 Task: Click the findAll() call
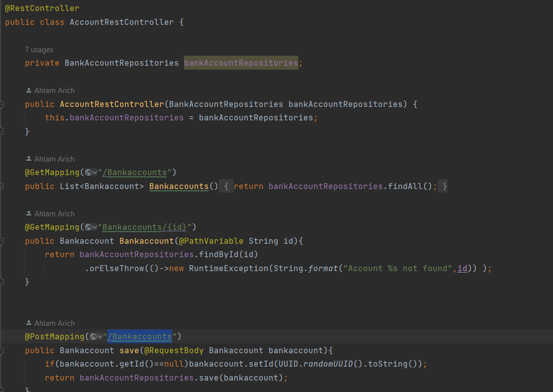click(x=410, y=186)
